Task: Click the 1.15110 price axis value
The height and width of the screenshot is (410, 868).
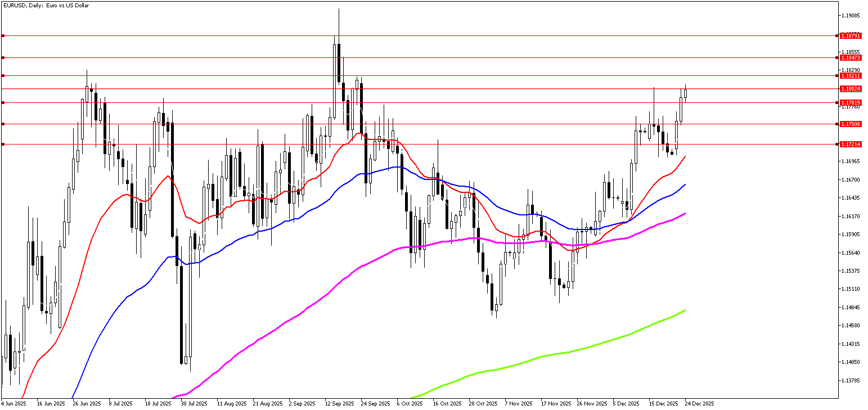Action: click(x=851, y=289)
